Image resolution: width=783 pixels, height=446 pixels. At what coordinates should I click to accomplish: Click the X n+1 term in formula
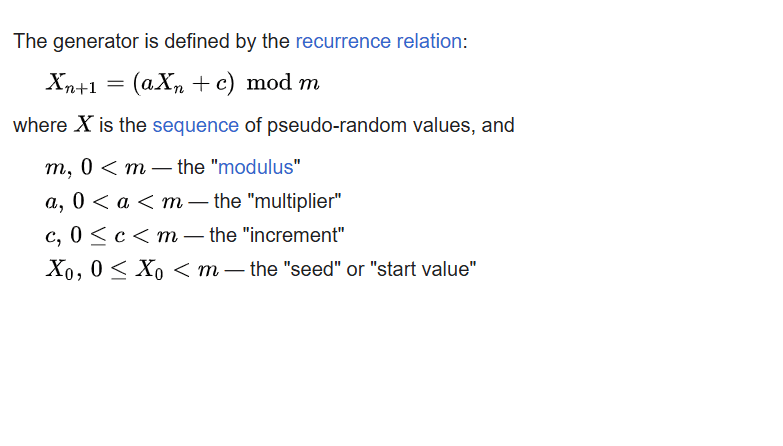[x=71, y=83]
